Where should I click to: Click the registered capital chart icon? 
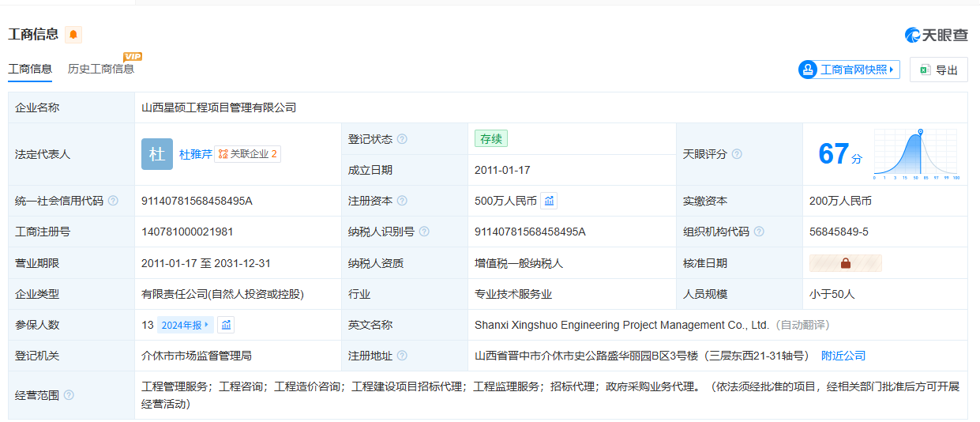coord(550,201)
